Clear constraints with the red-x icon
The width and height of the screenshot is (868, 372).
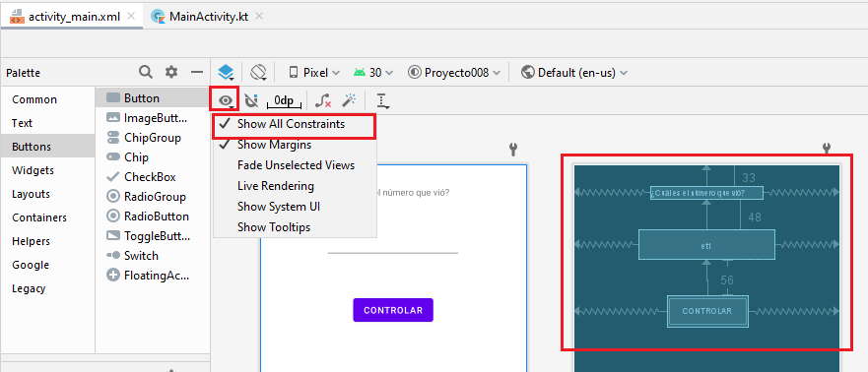(x=323, y=100)
